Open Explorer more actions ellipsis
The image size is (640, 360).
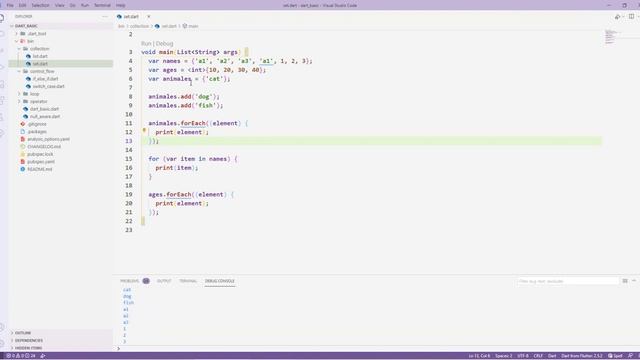[105, 16]
